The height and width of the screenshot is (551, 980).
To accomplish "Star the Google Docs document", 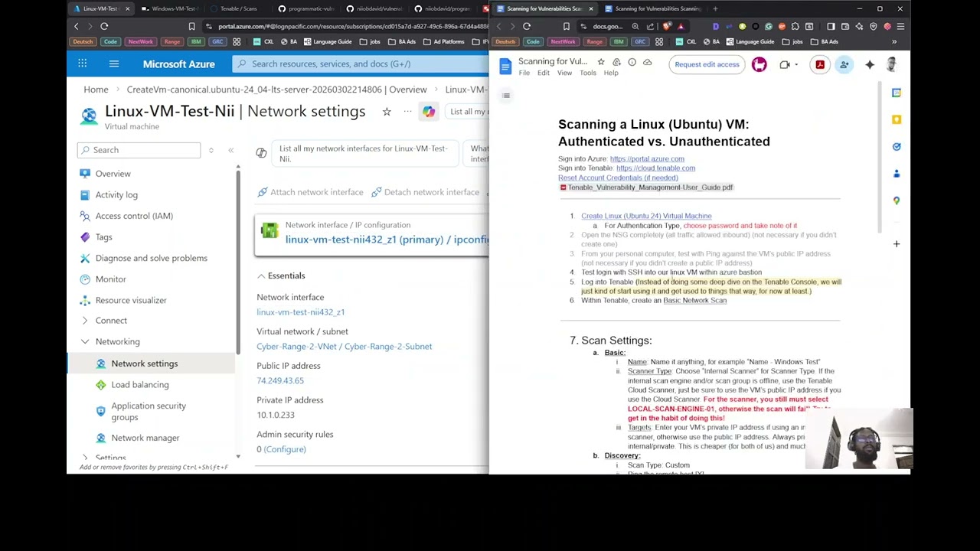I will tap(601, 62).
